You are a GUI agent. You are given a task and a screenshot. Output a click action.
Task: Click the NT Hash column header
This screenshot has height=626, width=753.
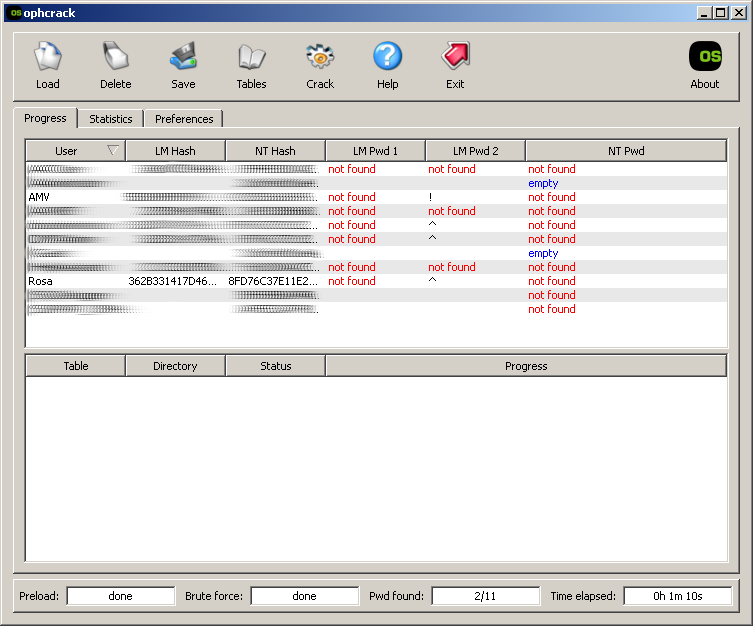275,151
